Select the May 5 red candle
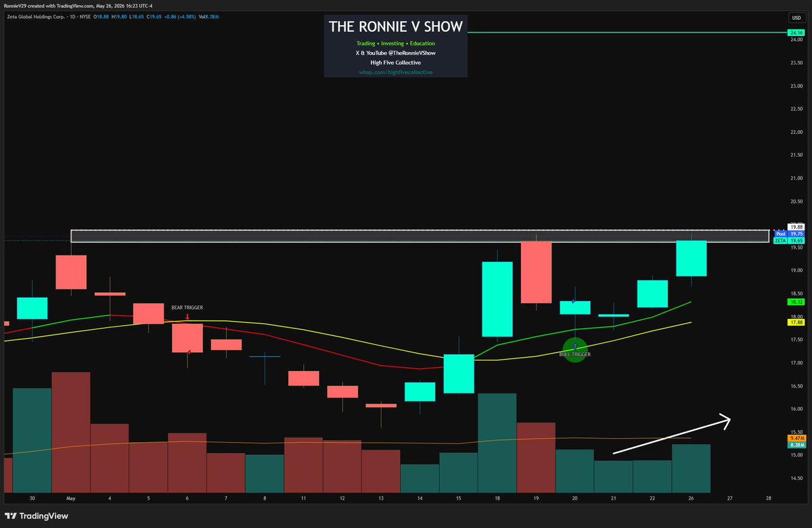The image size is (812, 528). 148,314
